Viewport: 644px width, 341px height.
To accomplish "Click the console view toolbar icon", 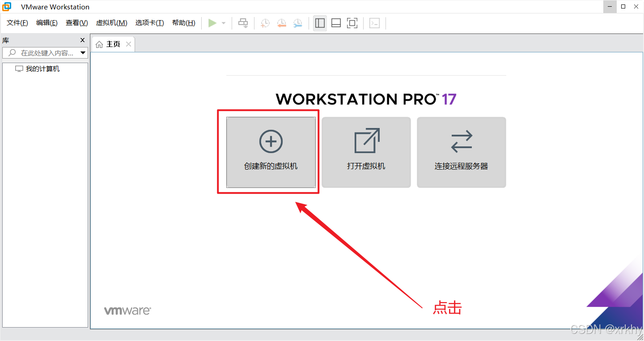I will click(x=375, y=23).
